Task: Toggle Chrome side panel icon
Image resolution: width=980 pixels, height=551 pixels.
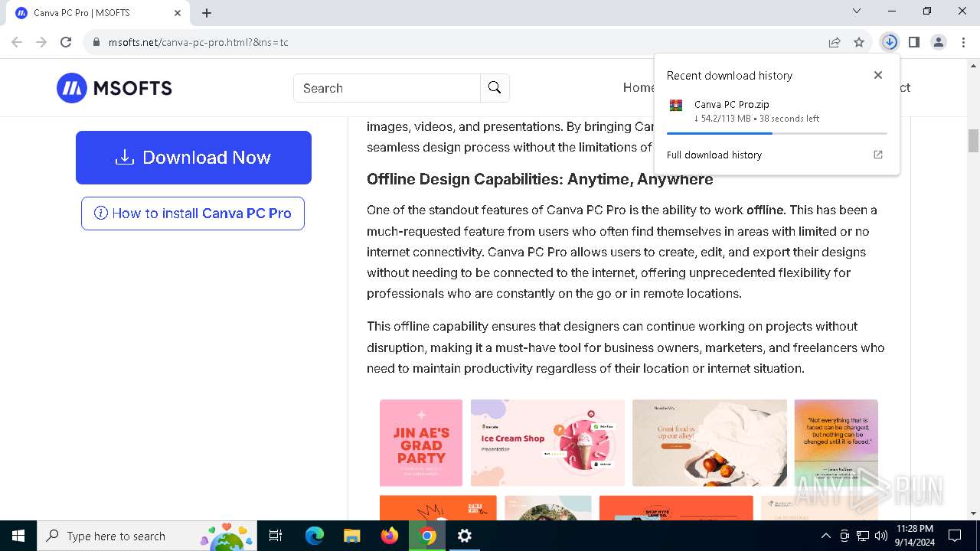Action: pos(914,42)
